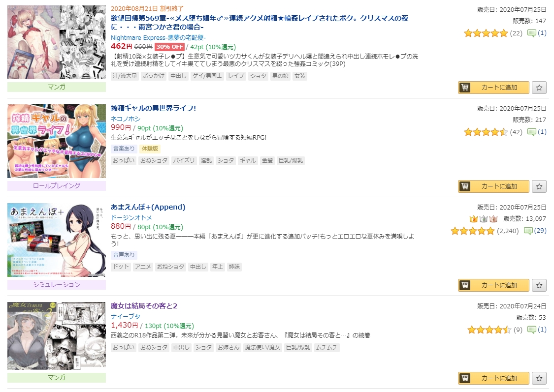
Task: Filter by 体験版 tag badge
Action: [x=150, y=149]
